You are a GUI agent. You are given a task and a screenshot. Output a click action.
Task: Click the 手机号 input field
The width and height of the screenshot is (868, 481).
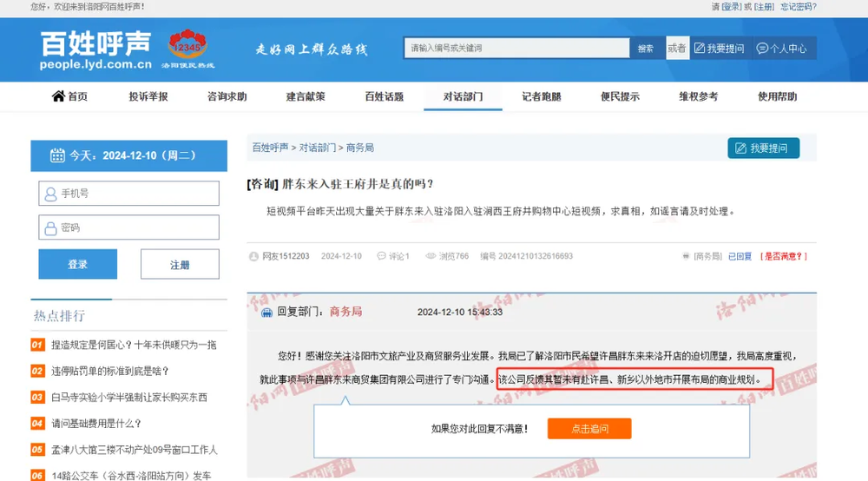(x=128, y=194)
